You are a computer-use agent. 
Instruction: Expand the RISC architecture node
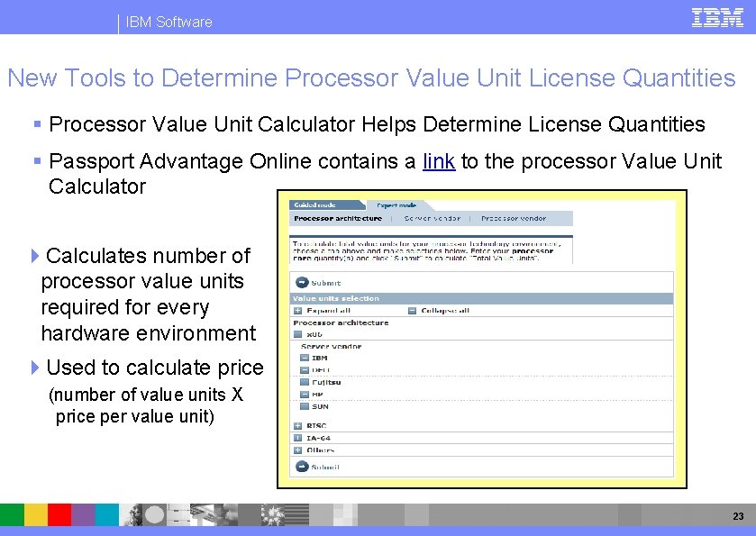tap(298, 425)
